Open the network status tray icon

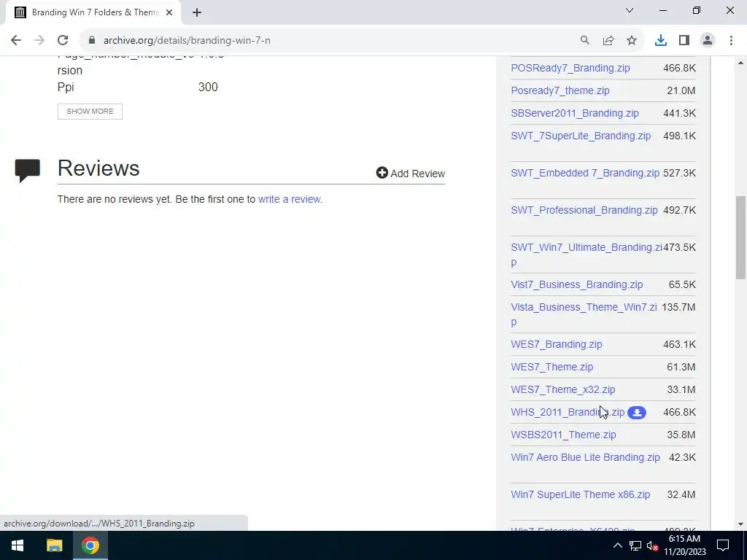pos(635,545)
